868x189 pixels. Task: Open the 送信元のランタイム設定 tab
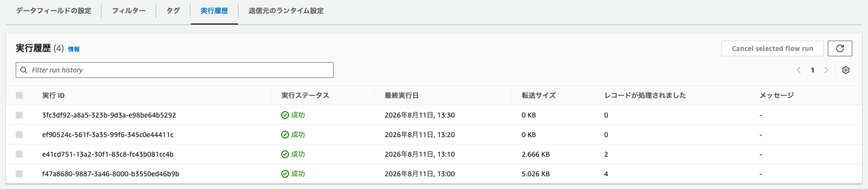click(286, 11)
